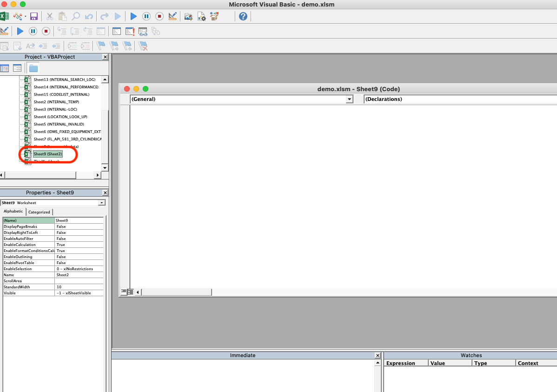Close the Properties - Sheet9 panel
Viewport: 557px width, 392px height.
tap(105, 193)
